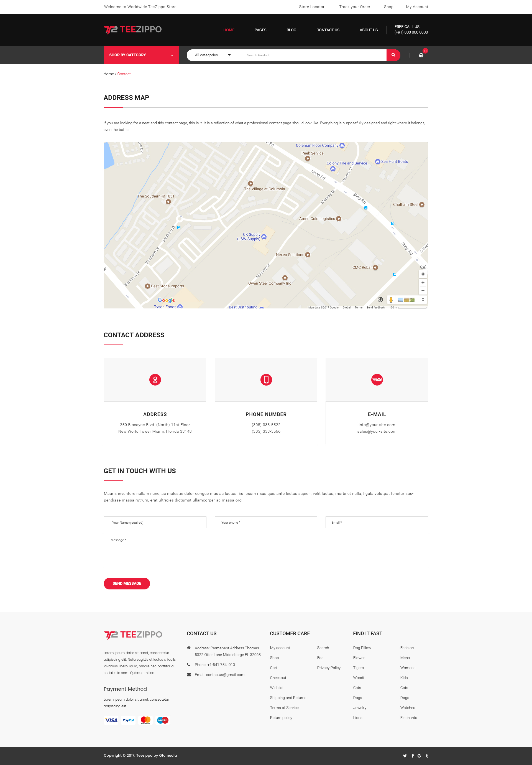Click the Facebook icon in the footer
The height and width of the screenshot is (765, 532).
click(413, 756)
